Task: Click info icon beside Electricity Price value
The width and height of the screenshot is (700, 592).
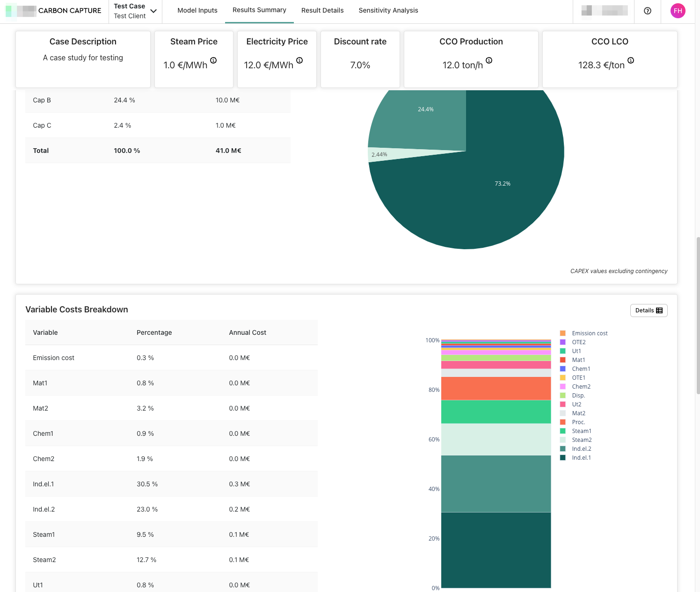Action: 299,60
